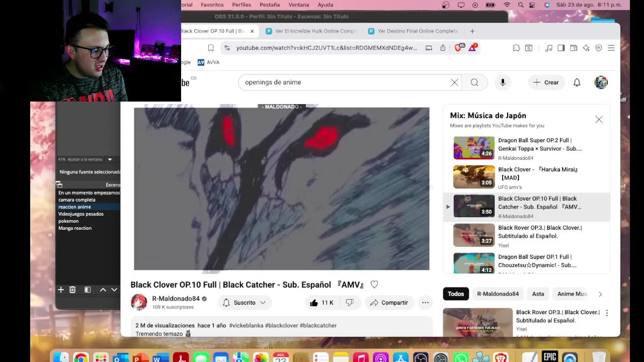Open the three-dot more actions under video
This screenshot has width=644, height=362.
pos(425,303)
